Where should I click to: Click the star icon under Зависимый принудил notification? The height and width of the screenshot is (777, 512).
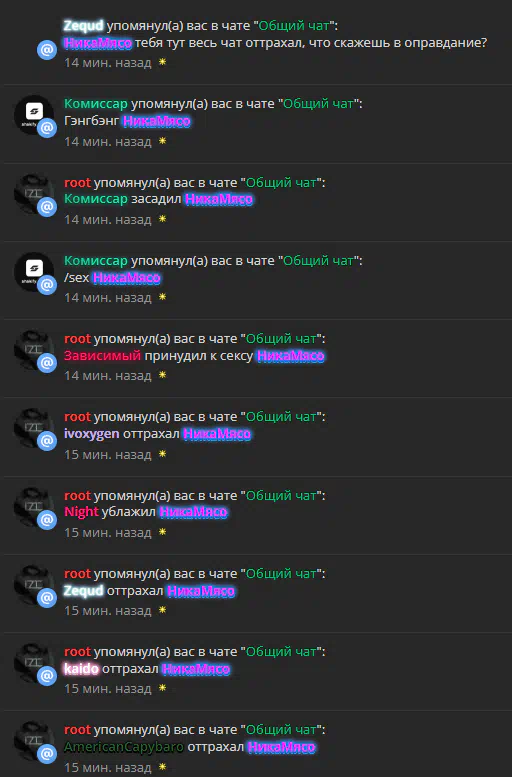coord(162,376)
